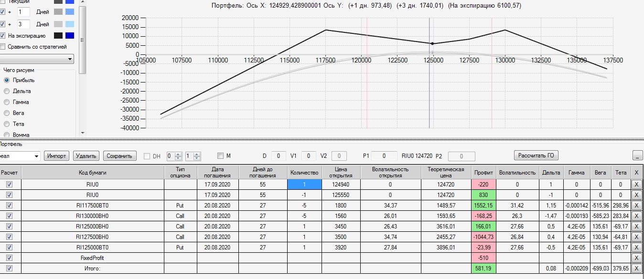This screenshot has height=279, width=644.
Task: Remove the RI127500BH0 row using its X
Action: pyautogui.click(x=636, y=237)
